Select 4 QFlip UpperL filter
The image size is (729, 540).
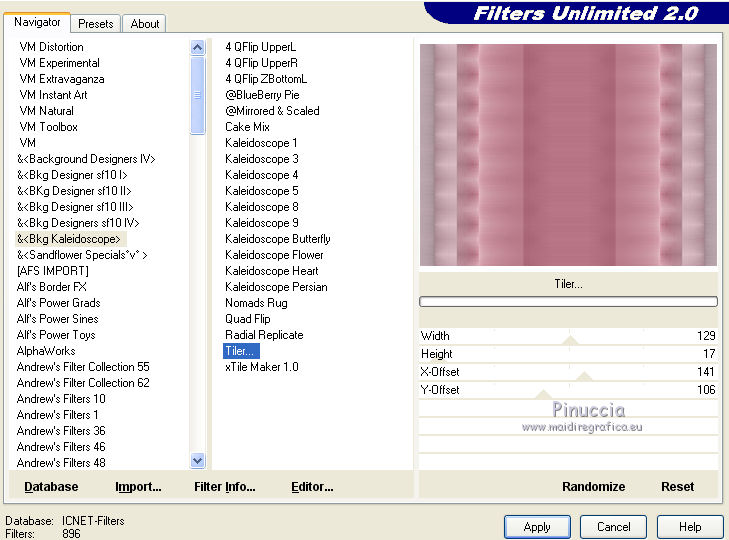pos(260,47)
